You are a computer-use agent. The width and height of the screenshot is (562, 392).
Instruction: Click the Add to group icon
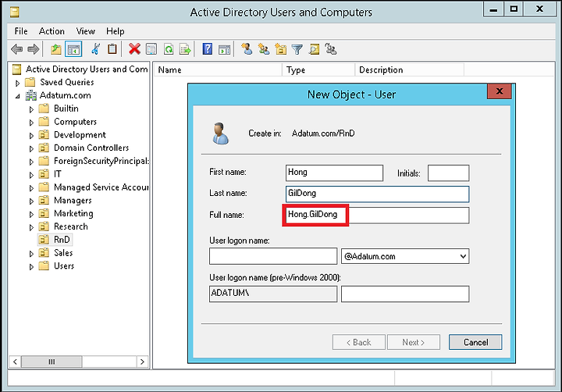(x=331, y=49)
